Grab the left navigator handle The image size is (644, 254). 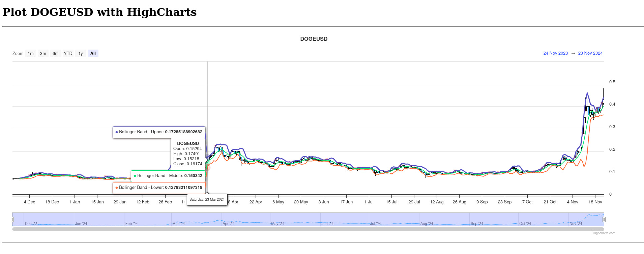point(12,220)
